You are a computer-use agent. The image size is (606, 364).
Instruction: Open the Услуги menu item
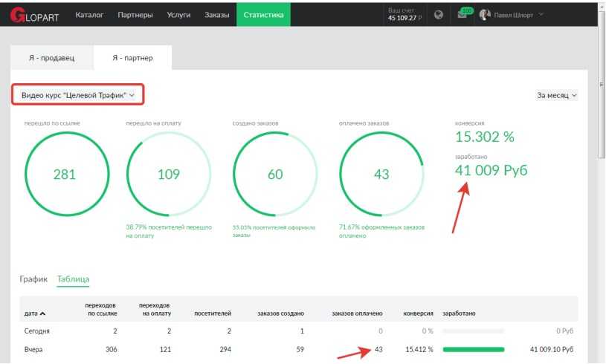pyautogui.click(x=178, y=16)
